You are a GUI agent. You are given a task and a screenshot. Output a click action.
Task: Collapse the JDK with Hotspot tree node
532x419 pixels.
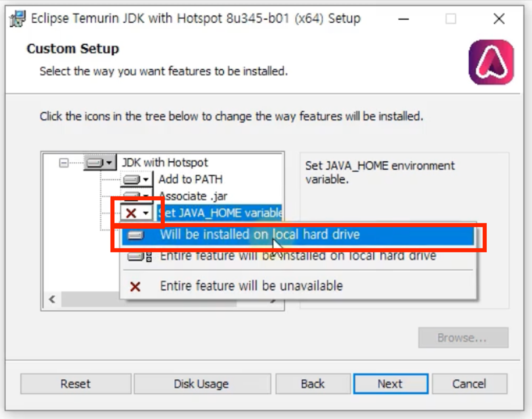coord(64,163)
